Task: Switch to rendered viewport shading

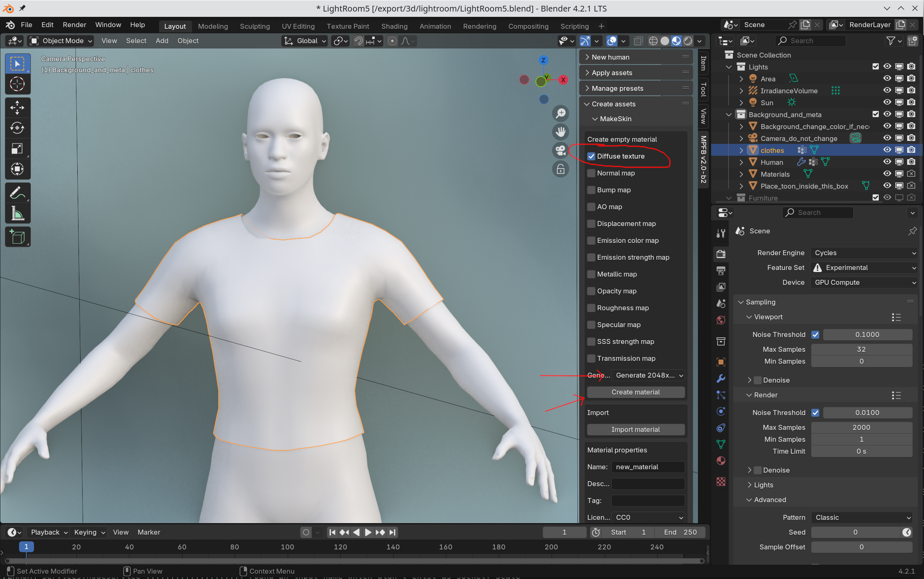Action: point(688,41)
